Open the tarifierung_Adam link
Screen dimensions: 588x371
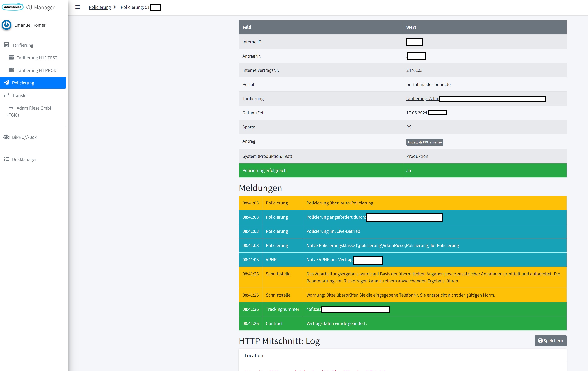pyautogui.click(x=422, y=98)
